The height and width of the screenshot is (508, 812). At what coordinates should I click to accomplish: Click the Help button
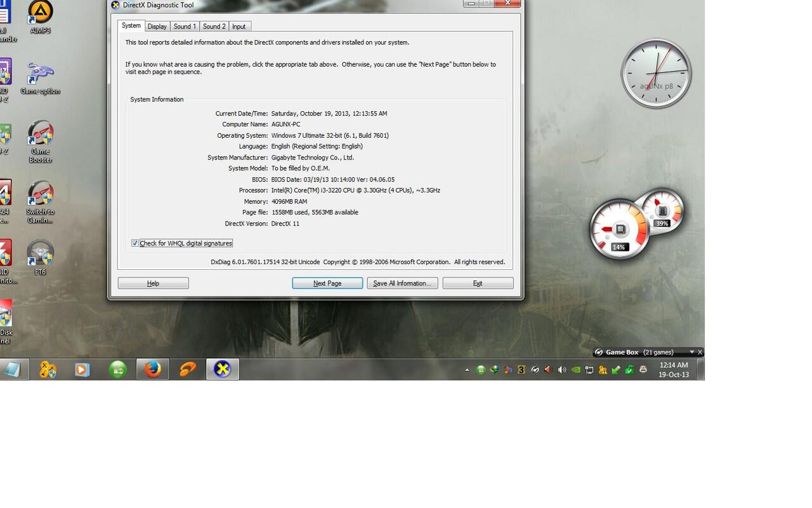coord(153,283)
